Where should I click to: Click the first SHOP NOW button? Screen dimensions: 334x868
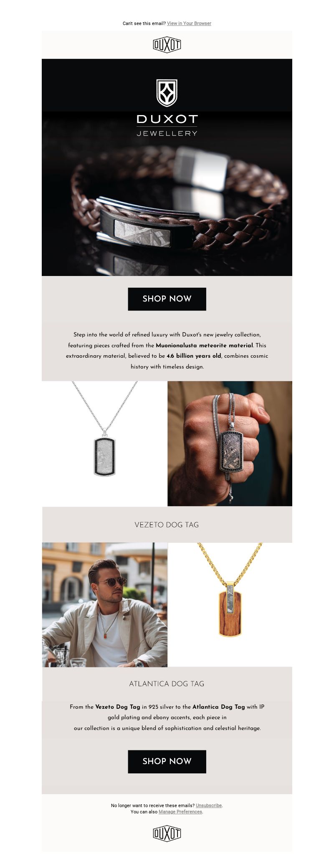[x=167, y=299]
